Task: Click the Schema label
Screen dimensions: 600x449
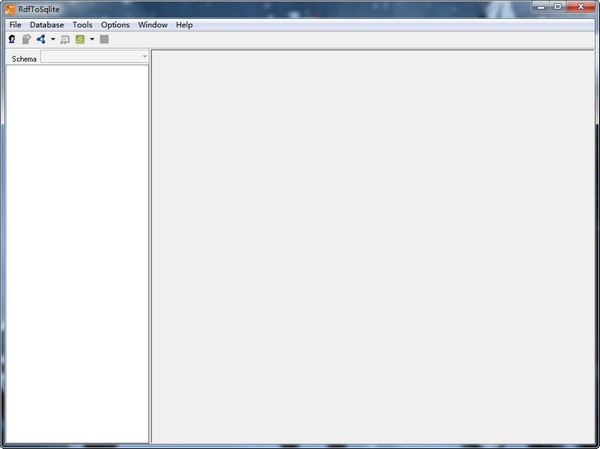Action: tap(24, 59)
